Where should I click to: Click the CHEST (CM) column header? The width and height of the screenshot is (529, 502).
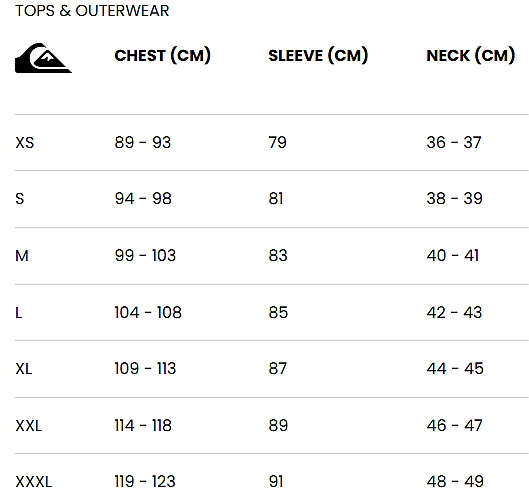tap(162, 56)
